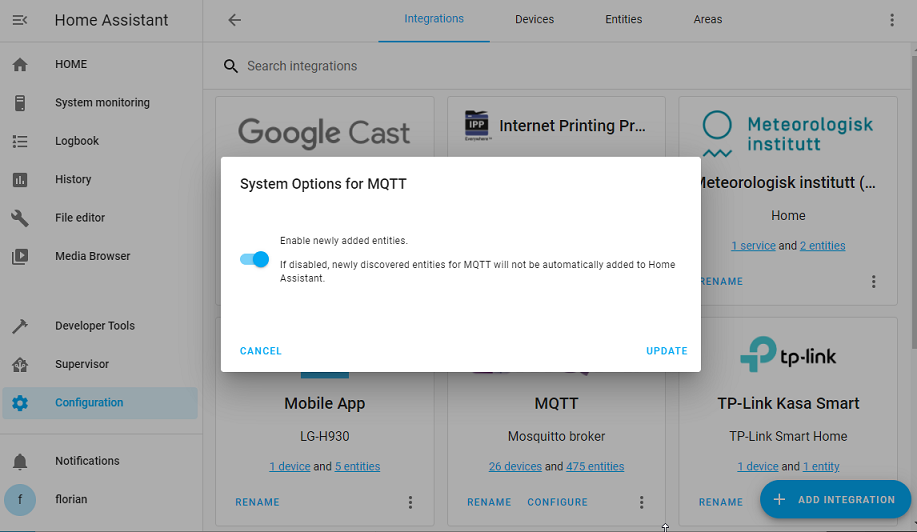The width and height of the screenshot is (917, 532).
Task: Click the Google Cast logo
Action: [324, 132]
